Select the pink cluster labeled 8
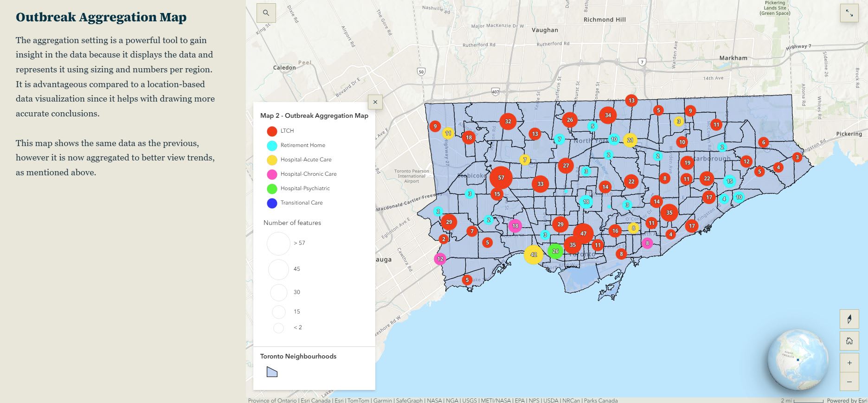 click(647, 243)
